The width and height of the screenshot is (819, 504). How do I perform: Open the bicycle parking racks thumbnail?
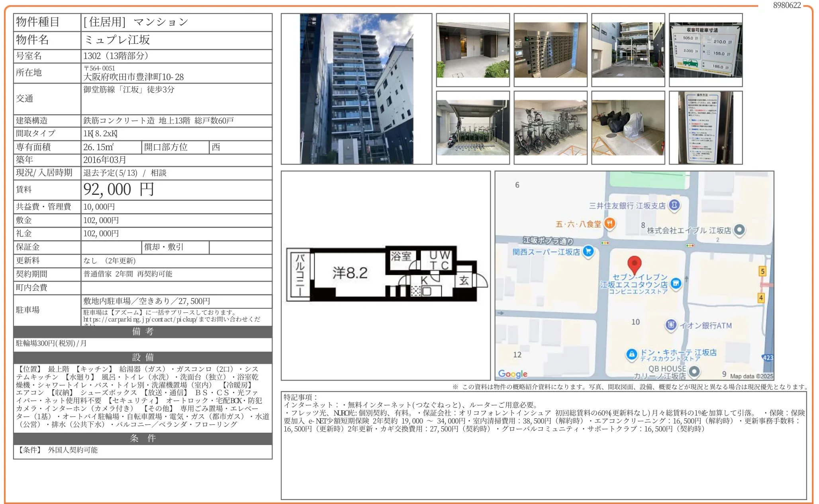click(550, 127)
